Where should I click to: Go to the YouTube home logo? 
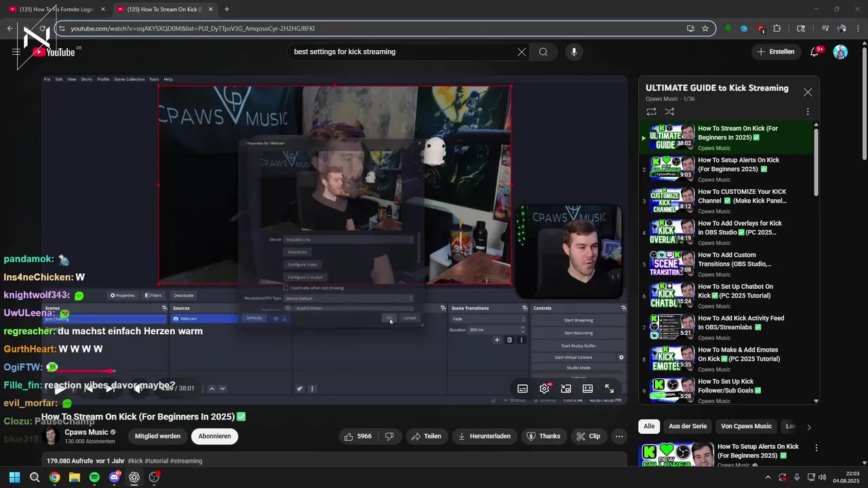54,52
